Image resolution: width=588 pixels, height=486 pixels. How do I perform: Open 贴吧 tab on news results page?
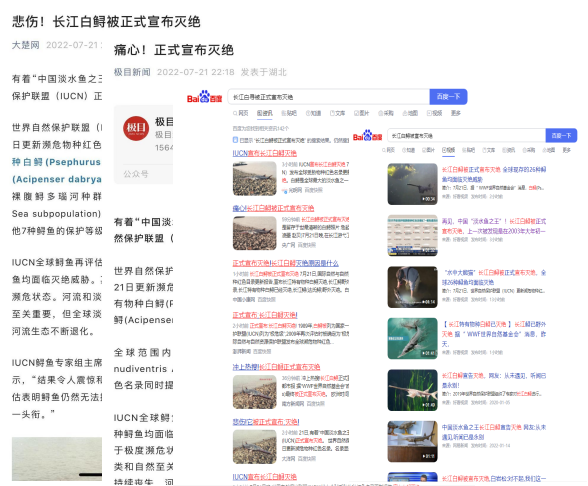click(289, 113)
